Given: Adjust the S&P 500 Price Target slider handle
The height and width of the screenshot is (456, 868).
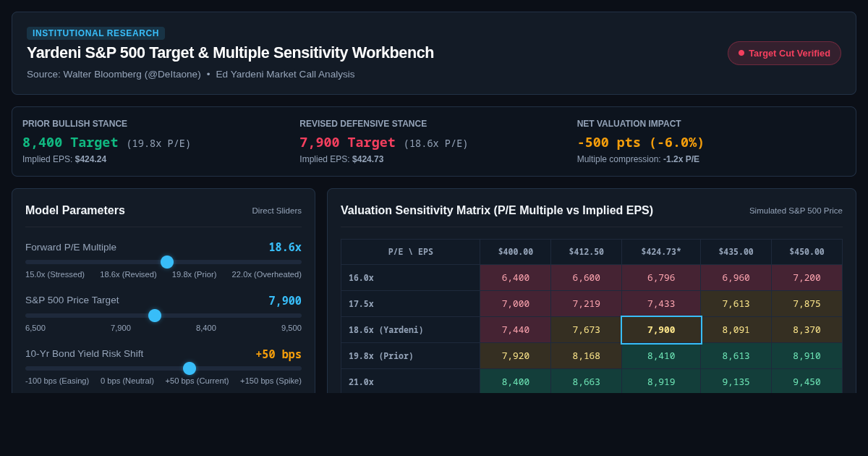Looking at the screenshot, I should pos(155,316).
